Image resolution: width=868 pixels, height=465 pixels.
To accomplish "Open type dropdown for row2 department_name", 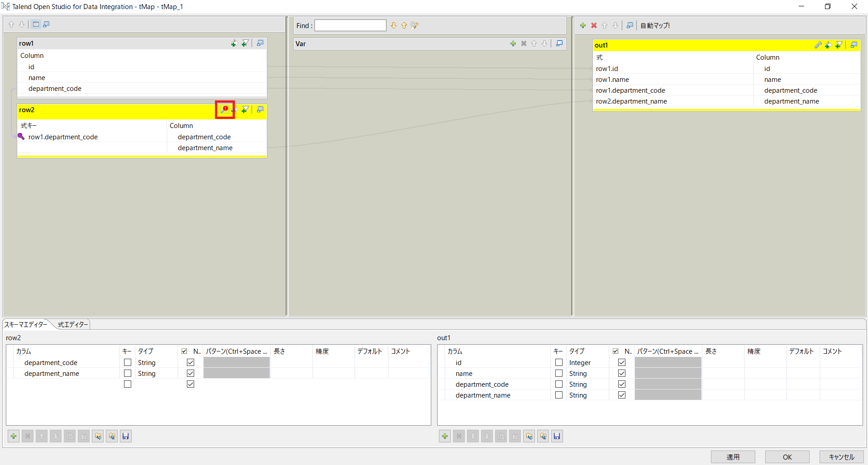I will (x=157, y=373).
